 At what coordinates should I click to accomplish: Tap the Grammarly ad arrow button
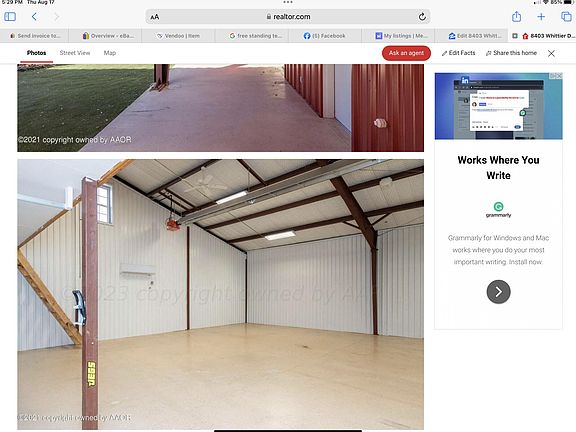pos(498,292)
